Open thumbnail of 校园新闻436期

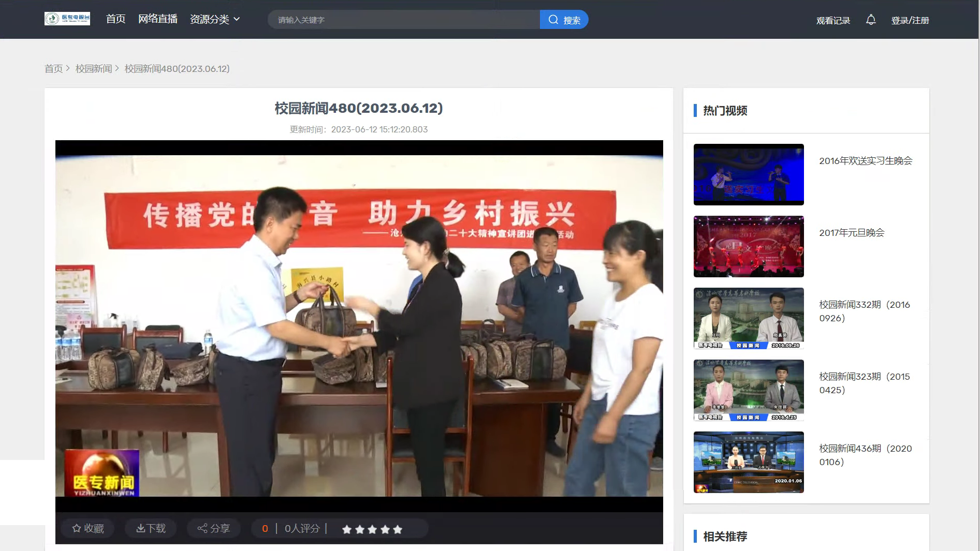pyautogui.click(x=749, y=462)
